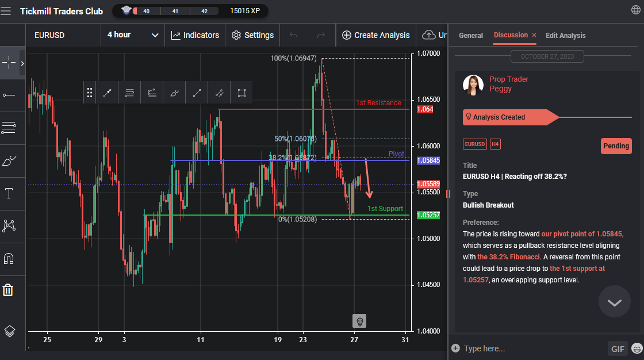
Task: Open the Indicators menu
Action: pos(195,35)
